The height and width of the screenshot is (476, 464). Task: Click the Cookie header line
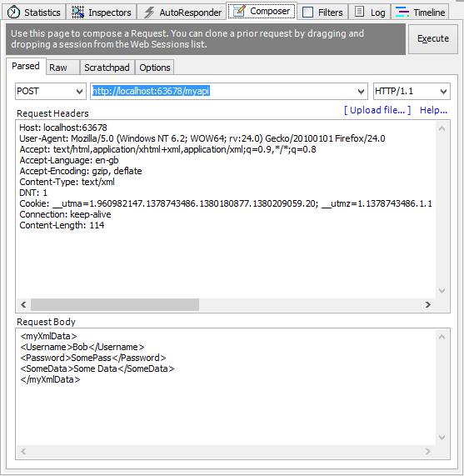tap(226, 203)
